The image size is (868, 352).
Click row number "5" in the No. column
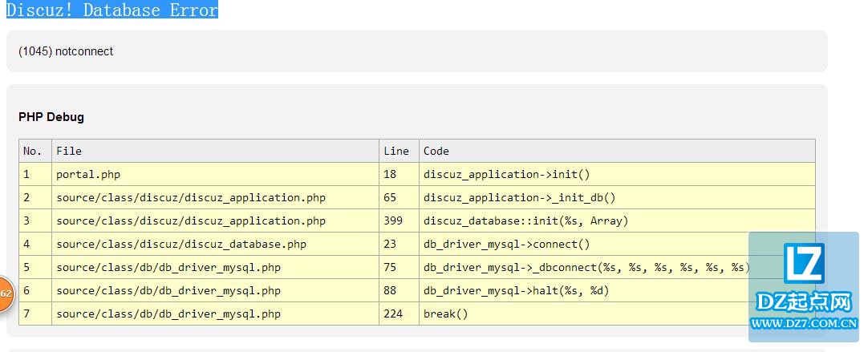pos(26,267)
